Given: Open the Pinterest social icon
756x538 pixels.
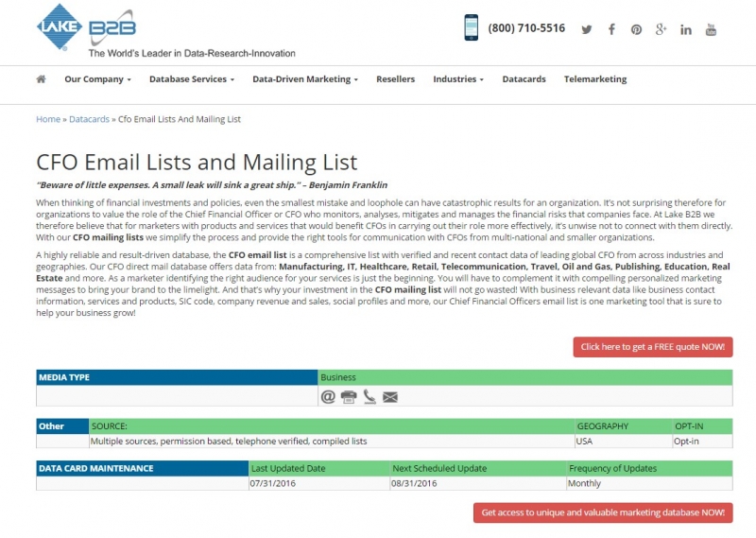Looking at the screenshot, I should click(636, 29).
